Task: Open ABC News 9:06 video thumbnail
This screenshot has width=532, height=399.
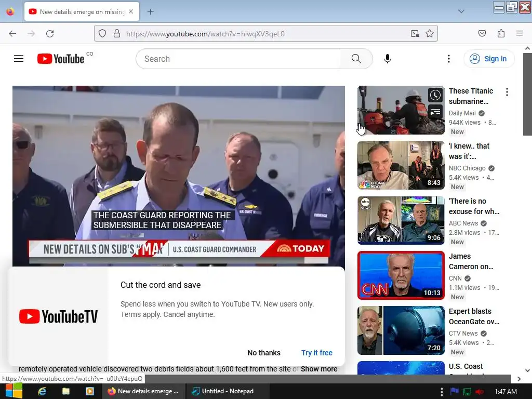Action: 401,220
